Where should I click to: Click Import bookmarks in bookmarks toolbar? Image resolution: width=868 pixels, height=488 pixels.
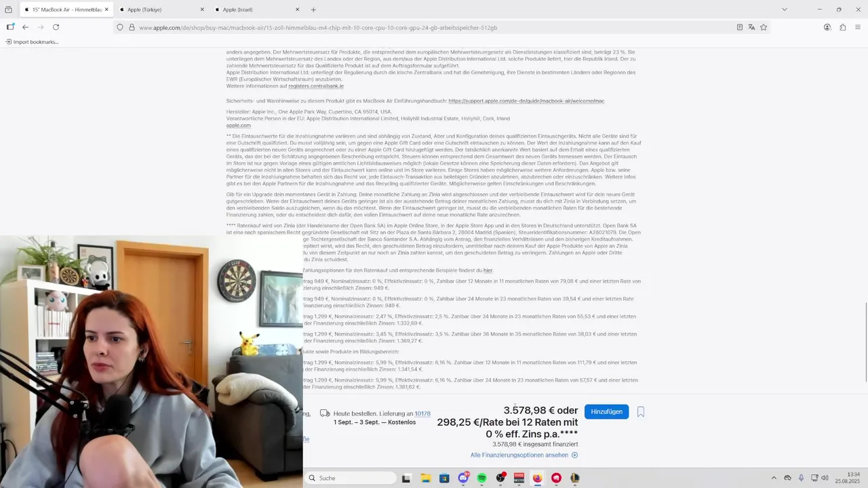click(32, 42)
